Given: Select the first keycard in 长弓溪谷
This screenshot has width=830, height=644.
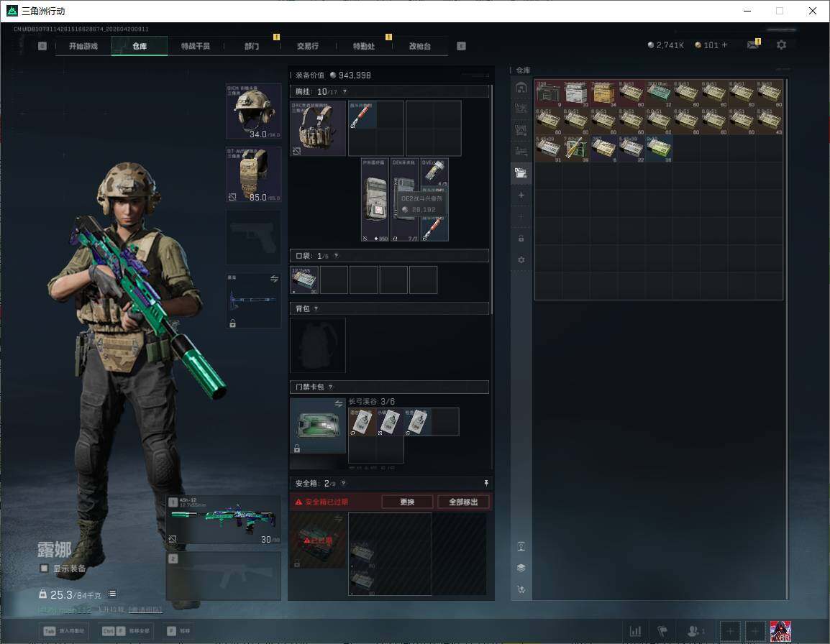Looking at the screenshot, I should 362,422.
